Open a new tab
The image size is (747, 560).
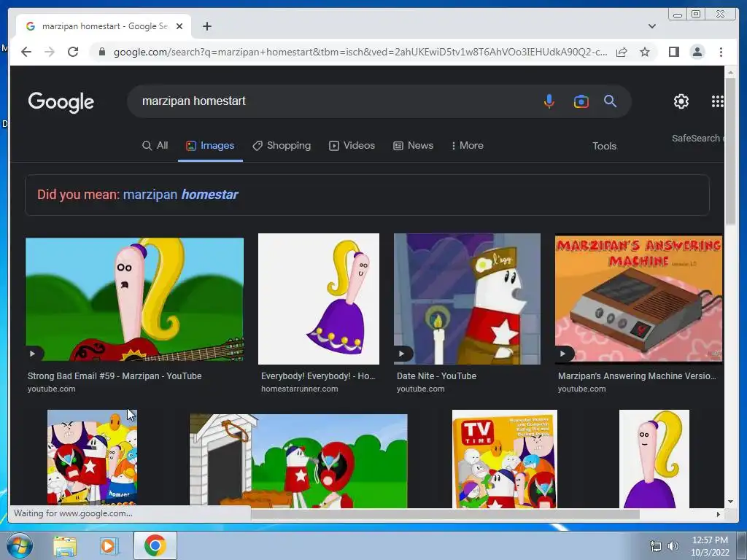206,26
